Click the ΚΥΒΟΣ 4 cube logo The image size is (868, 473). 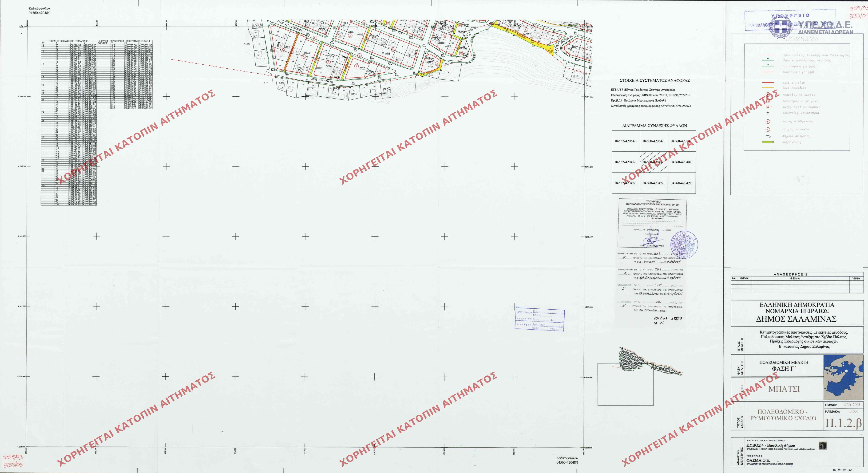coord(823,446)
